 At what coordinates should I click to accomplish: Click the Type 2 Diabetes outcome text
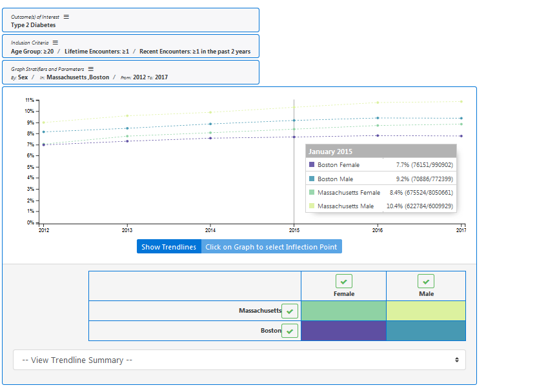click(33, 25)
